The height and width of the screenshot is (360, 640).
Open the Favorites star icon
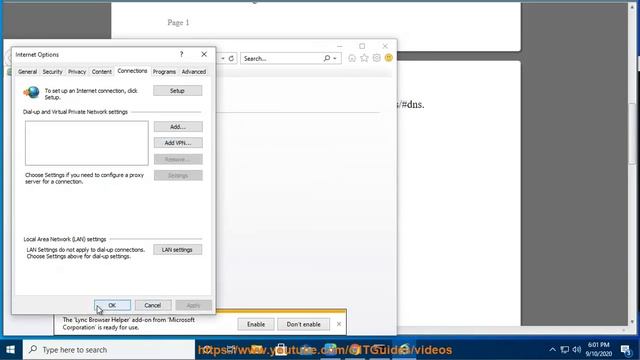364,58
